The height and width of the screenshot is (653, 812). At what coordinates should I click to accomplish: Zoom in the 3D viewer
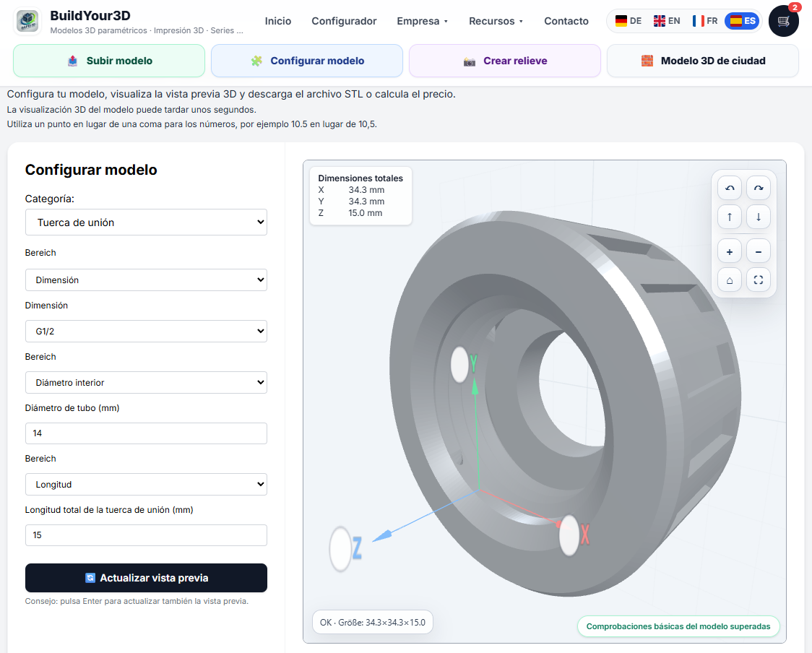click(730, 251)
